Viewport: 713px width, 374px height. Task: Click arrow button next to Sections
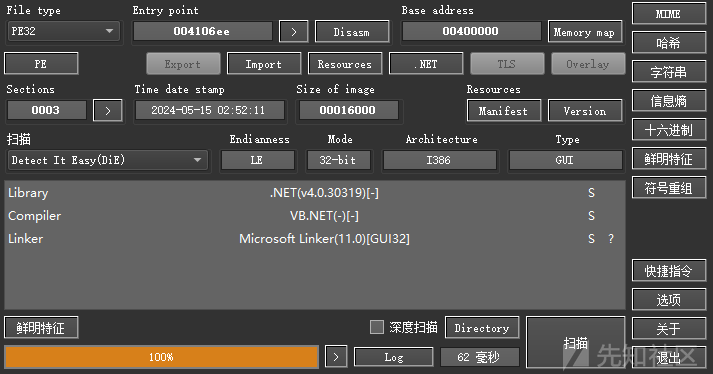[108, 111]
